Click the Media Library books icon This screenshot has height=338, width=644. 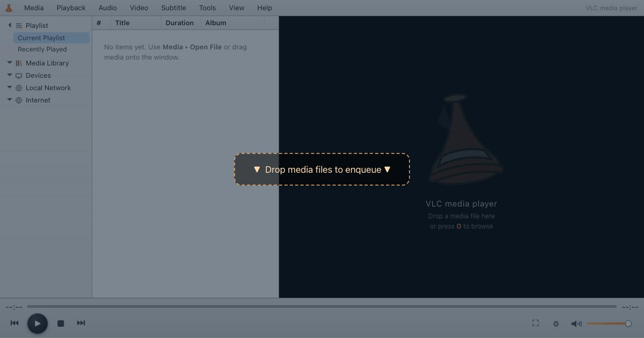coord(19,63)
